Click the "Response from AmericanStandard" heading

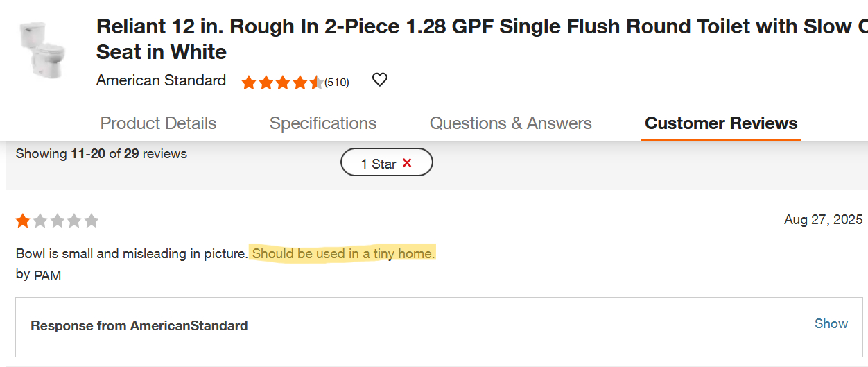[139, 326]
